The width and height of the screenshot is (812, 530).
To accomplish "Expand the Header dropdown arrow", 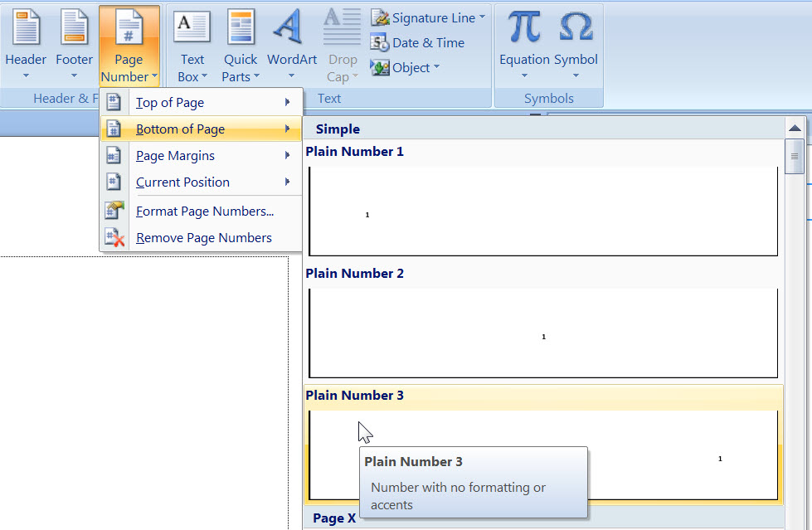I will click(26, 75).
